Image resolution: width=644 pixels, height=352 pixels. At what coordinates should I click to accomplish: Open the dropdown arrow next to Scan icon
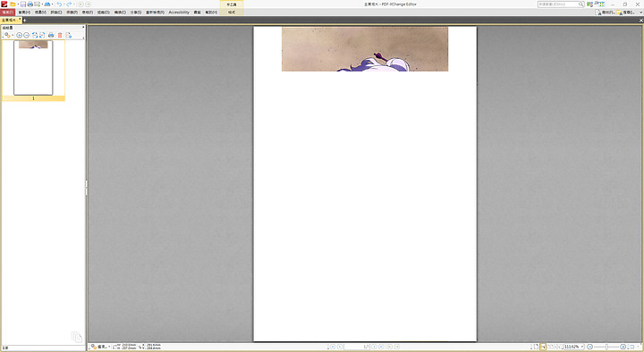point(52,4)
